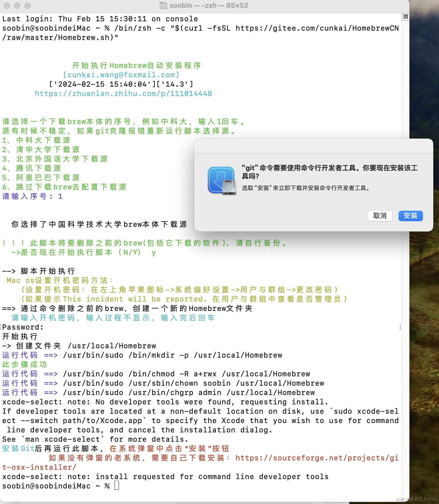Click the window title 'soobin — -zsh — 85×52'

[209, 5]
